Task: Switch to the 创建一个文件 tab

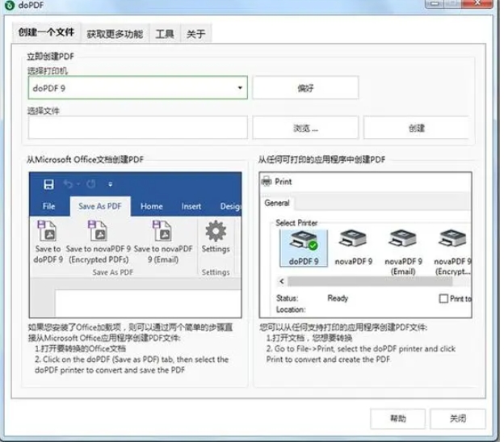Action: pos(46,32)
